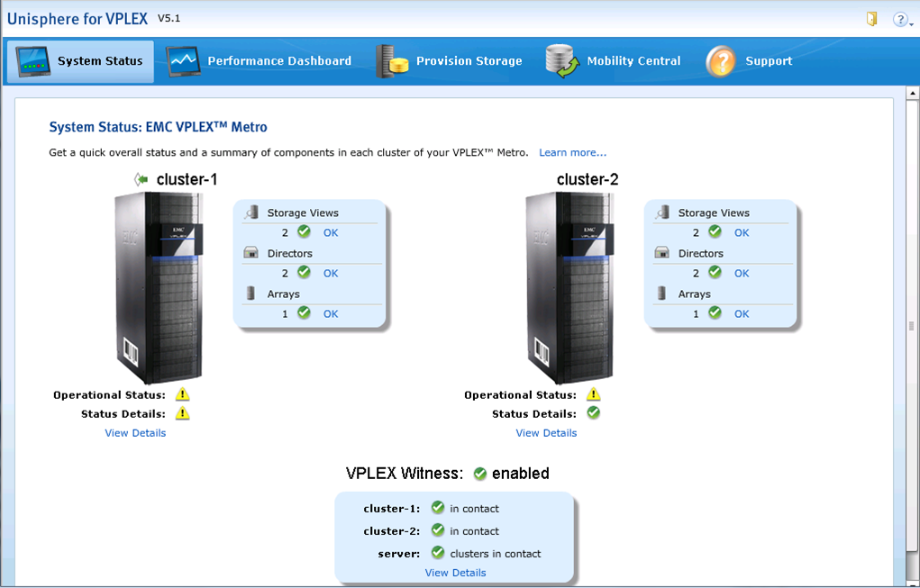
Task: Open View Details in VPLEX Witness panel
Action: pyautogui.click(x=455, y=573)
